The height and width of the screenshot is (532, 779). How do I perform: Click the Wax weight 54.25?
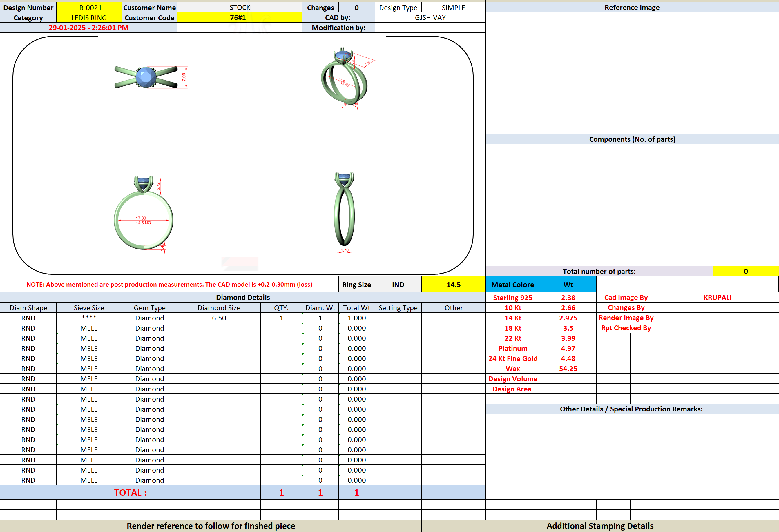568,369
